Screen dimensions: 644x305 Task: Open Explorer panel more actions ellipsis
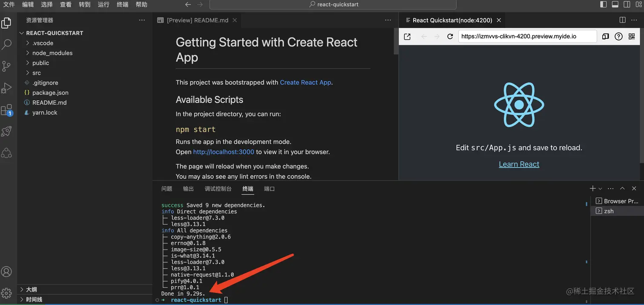(142, 20)
